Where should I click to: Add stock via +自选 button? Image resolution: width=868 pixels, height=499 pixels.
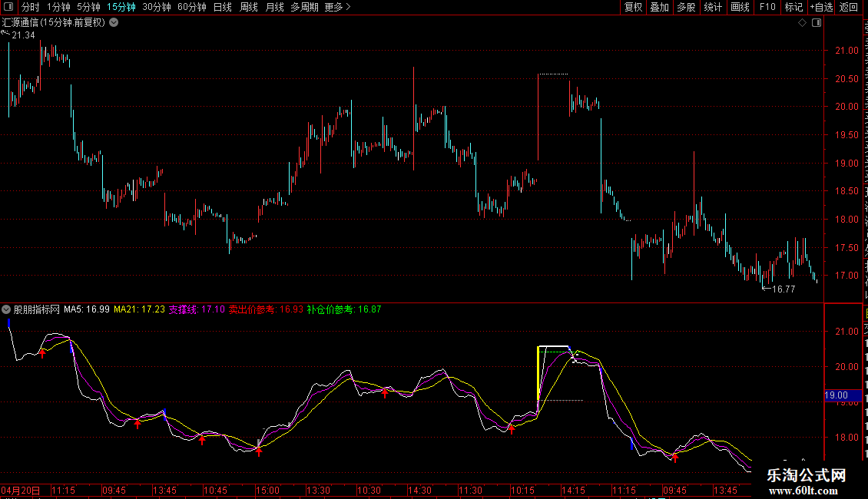tap(821, 7)
